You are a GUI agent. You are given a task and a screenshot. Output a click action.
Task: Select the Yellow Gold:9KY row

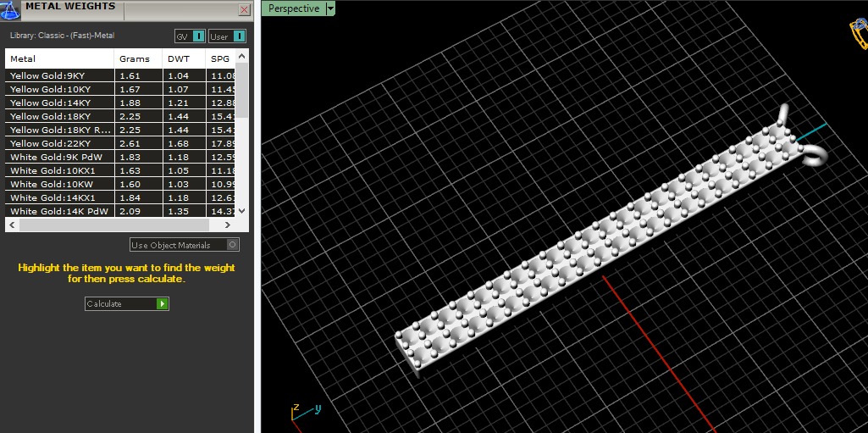coord(120,75)
